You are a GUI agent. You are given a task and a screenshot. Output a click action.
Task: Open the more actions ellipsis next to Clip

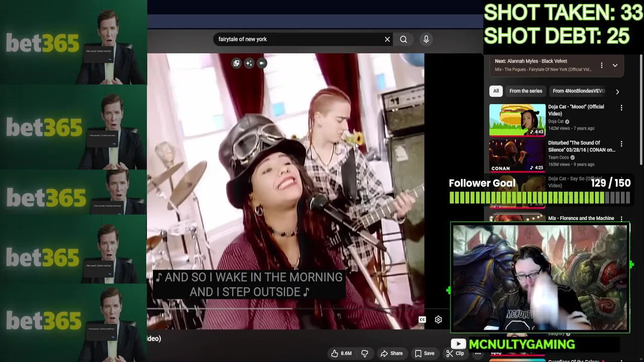[x=478, y=353]
